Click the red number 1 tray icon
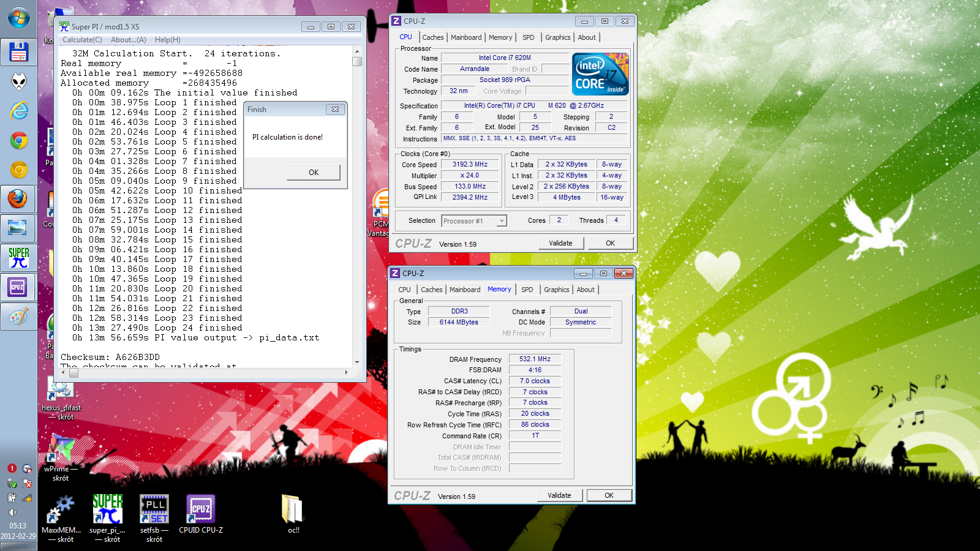This screenshot has width=980, height=551. [12, 468]
